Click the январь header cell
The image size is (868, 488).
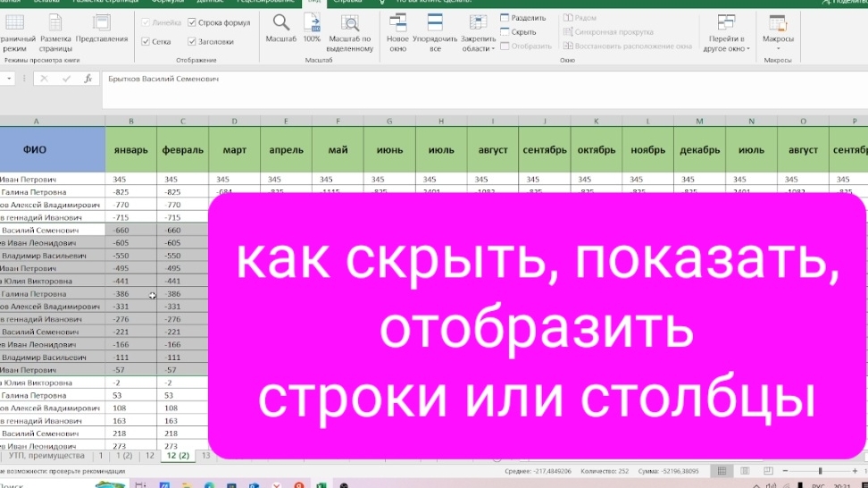coord(131,149)
